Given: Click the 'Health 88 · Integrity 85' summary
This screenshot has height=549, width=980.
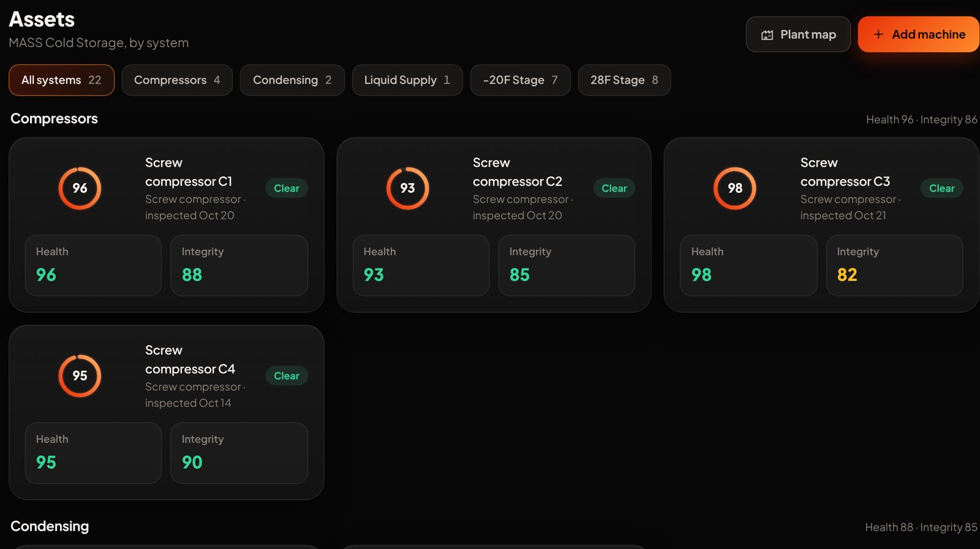Looking at the screenshot, I should [x=921, y=528].
